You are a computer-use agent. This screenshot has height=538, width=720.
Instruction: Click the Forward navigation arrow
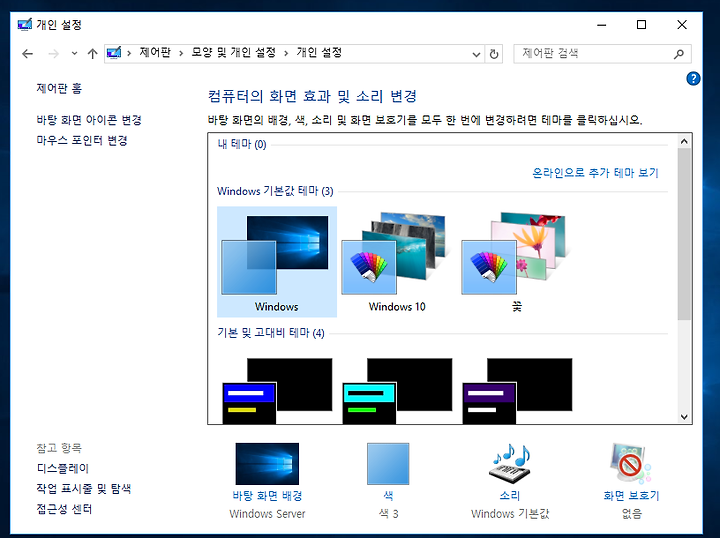click(53, 54)
